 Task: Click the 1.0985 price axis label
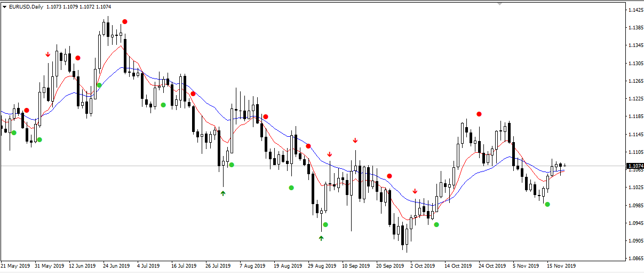click(635, 205)
